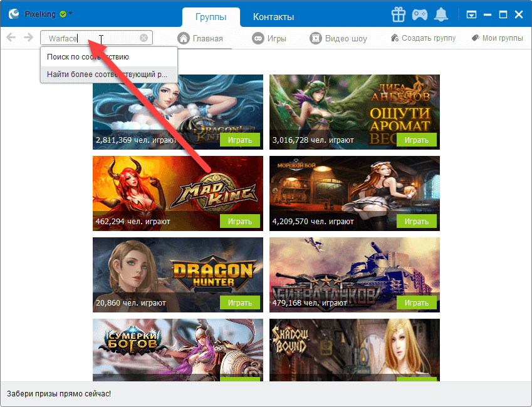Select 'Поиск по соответствию' suggestion
This screenshot has height=407, width=532.
(x=109, y=57)
